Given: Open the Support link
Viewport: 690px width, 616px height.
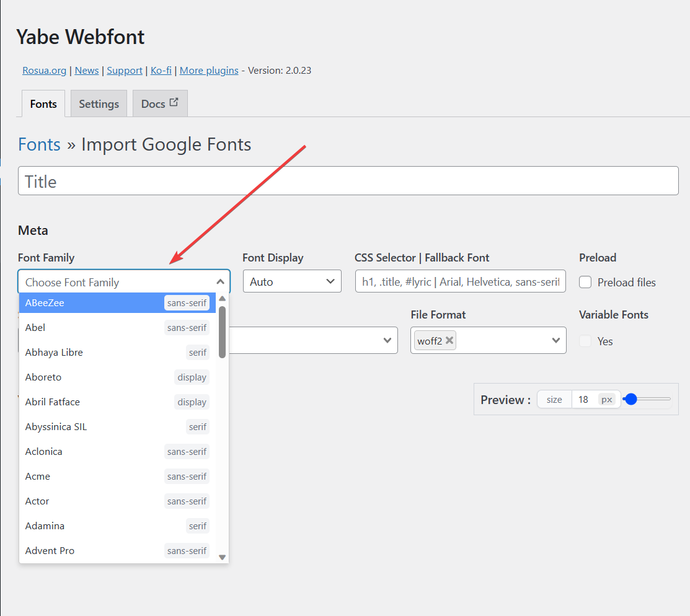Looking at the screenshot, I should [125, 71].
